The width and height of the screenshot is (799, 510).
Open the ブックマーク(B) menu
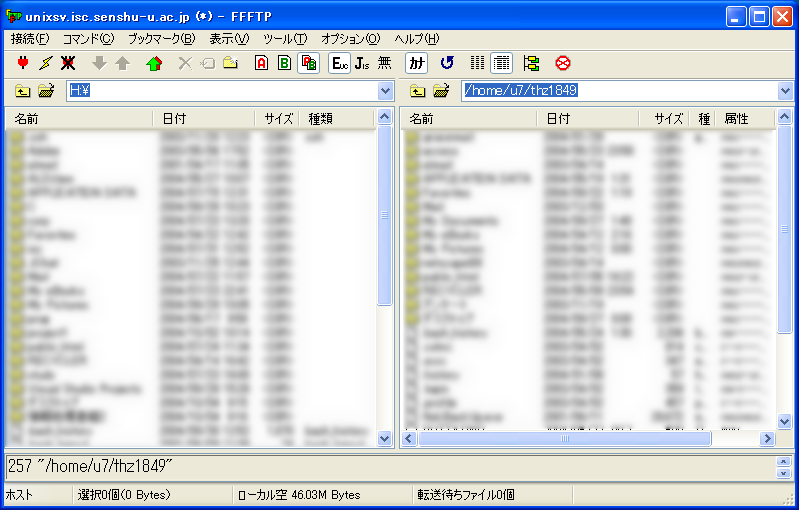[162, 39]
